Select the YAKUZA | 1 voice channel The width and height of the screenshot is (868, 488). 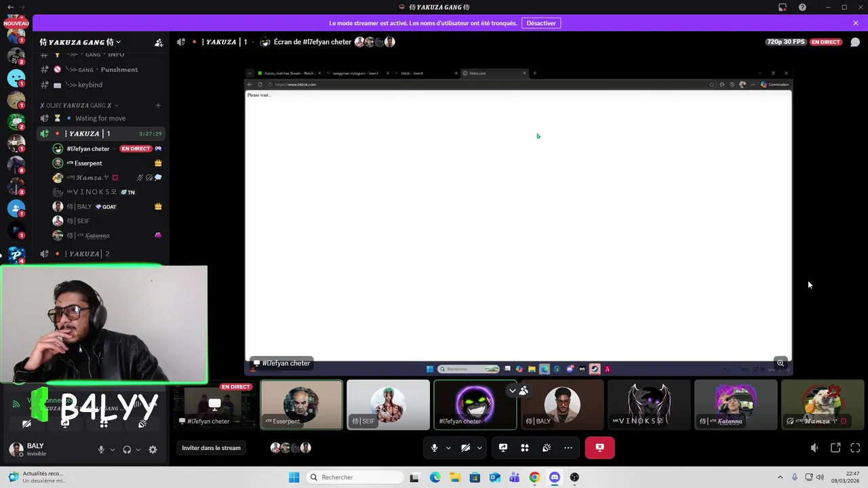(100, 134)
